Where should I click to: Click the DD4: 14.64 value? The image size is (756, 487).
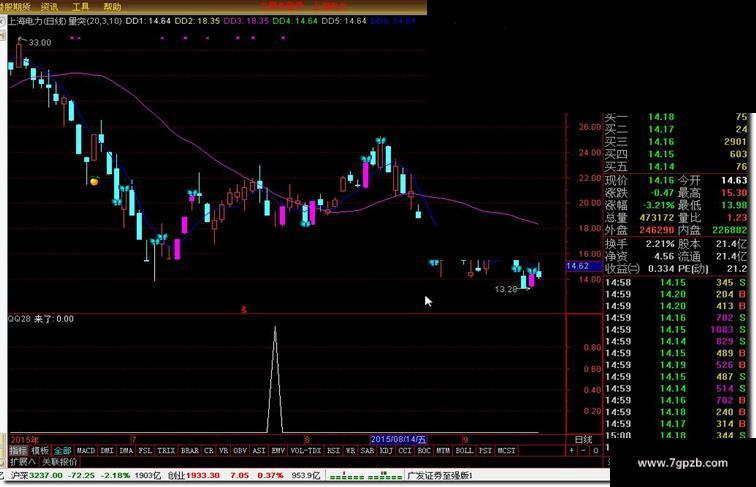click(x=295, y=21)
